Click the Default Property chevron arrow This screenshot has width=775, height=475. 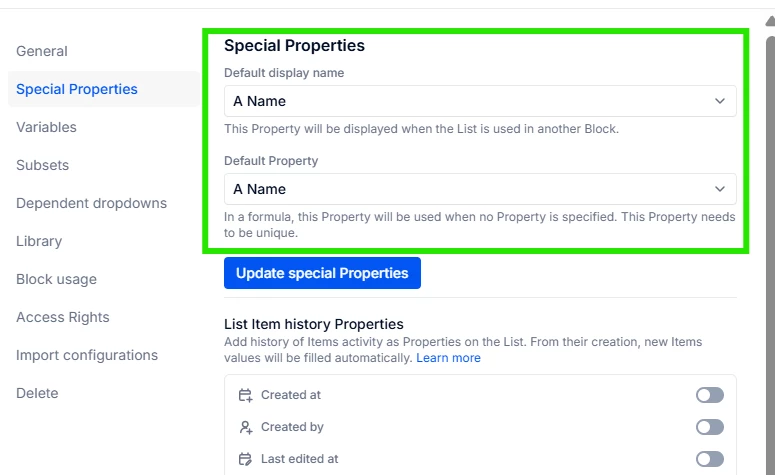point(720,189)
